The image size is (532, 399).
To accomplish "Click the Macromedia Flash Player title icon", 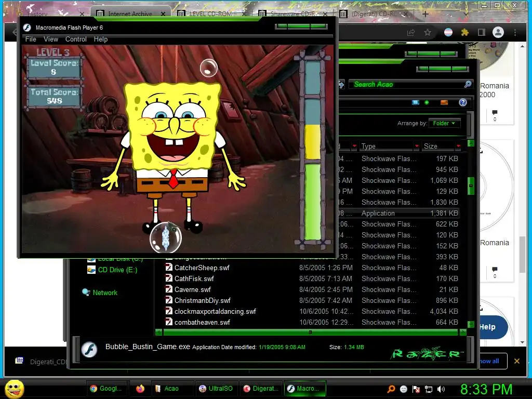I will [x=27, y=28].
